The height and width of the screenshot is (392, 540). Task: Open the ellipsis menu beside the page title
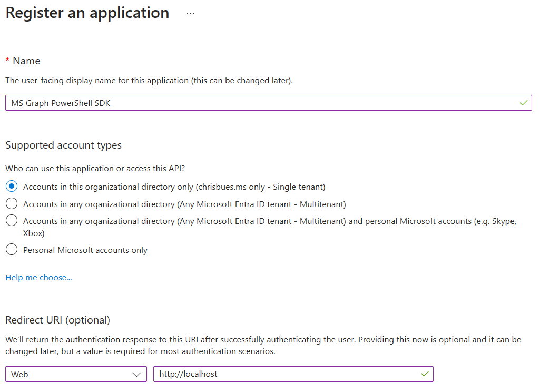(190, 13)
